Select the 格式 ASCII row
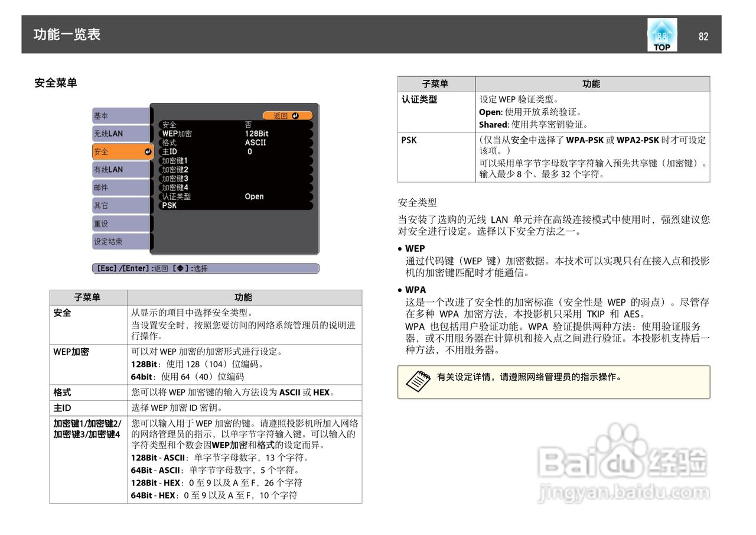The image size is (756, 535). (235, 142)
